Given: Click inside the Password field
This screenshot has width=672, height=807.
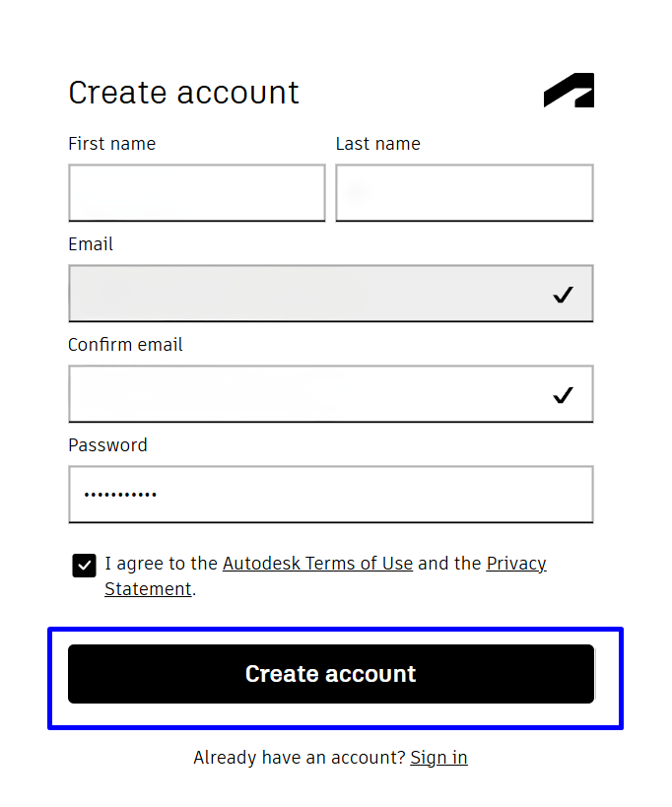Looking at the screenshot, I should [331, 494].
